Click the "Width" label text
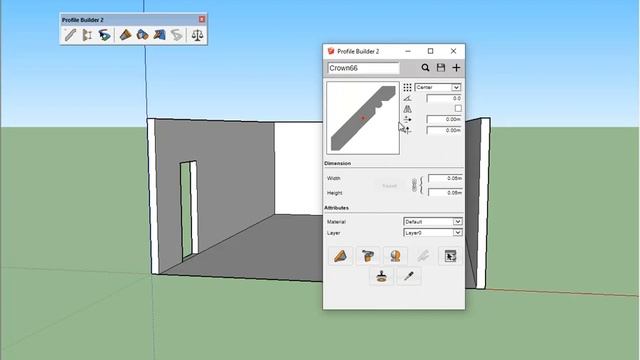 pos(333,178)
